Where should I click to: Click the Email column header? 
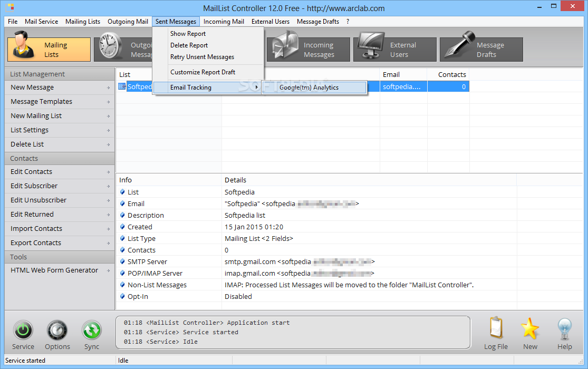pos(403,75)
